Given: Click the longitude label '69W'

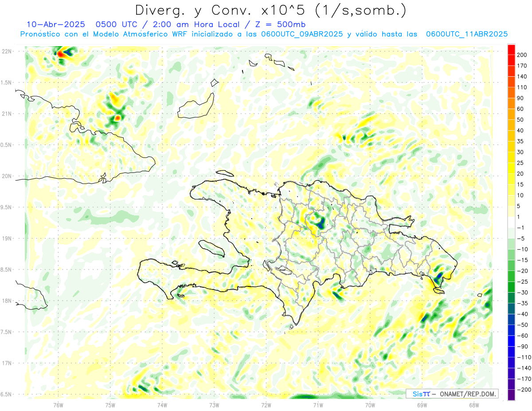Looking at the screenshot, I should tap(422, 405).
